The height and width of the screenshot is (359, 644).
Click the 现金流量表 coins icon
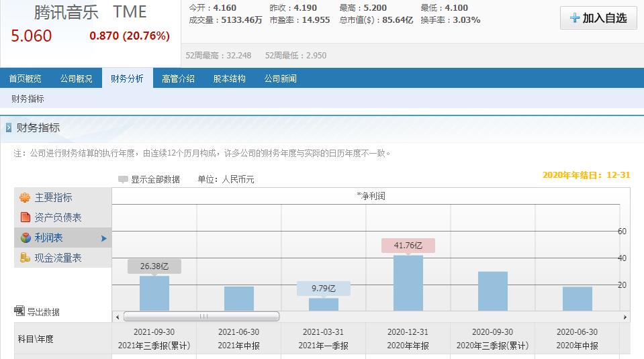click(25, 258)
